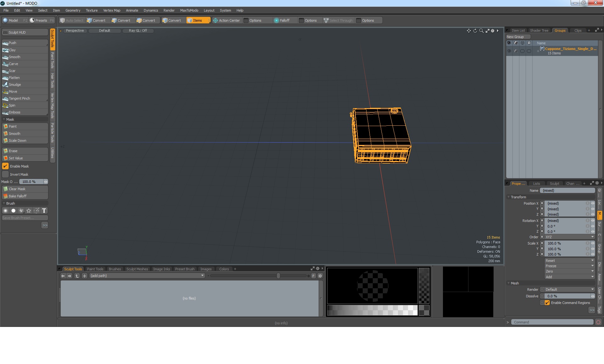Screen dimensions: 604x364
Task: Adjust the Mask Opacity 100.0 % slider
Action: pos(33,182)
